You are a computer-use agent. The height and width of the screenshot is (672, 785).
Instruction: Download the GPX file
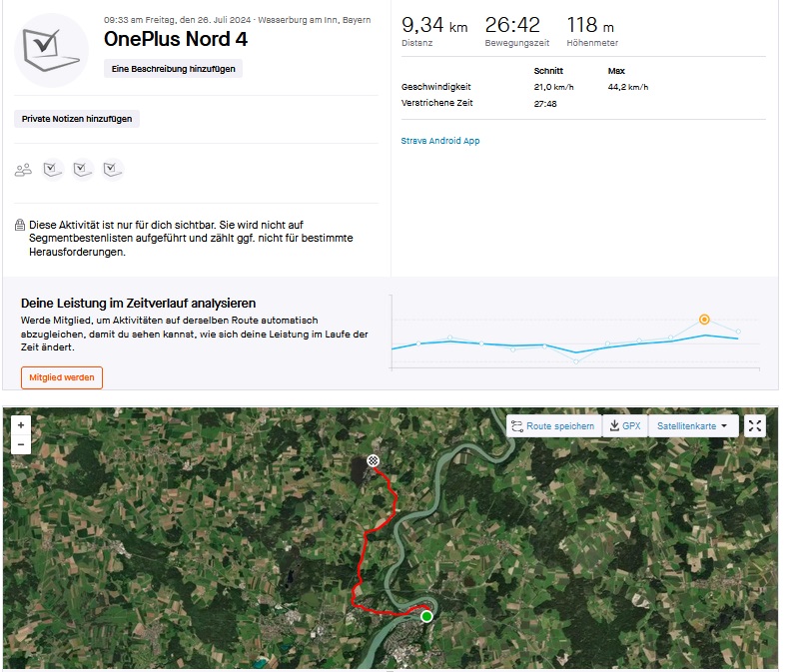click(624, 426)
